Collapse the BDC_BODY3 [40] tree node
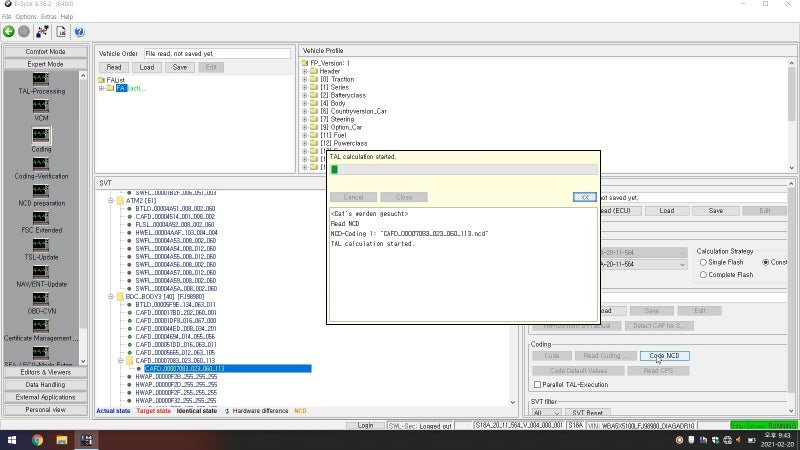The image size is (800, 450). (x=111, y=296)
